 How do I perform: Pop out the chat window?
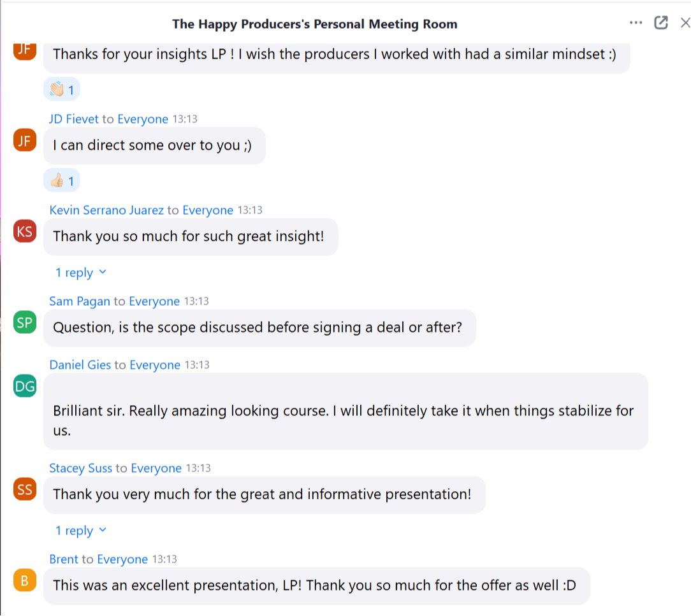[x=661, y=23]
